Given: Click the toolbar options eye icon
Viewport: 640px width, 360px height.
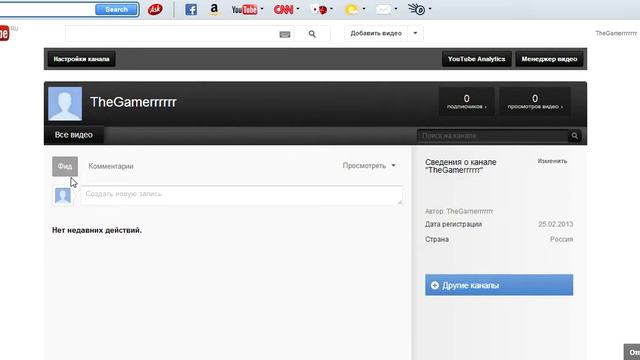Looking at the screenshot, I should 417,9.
